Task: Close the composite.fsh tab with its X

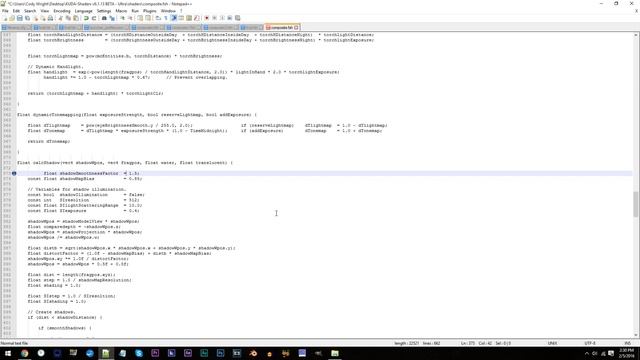Action: [297, 27]
